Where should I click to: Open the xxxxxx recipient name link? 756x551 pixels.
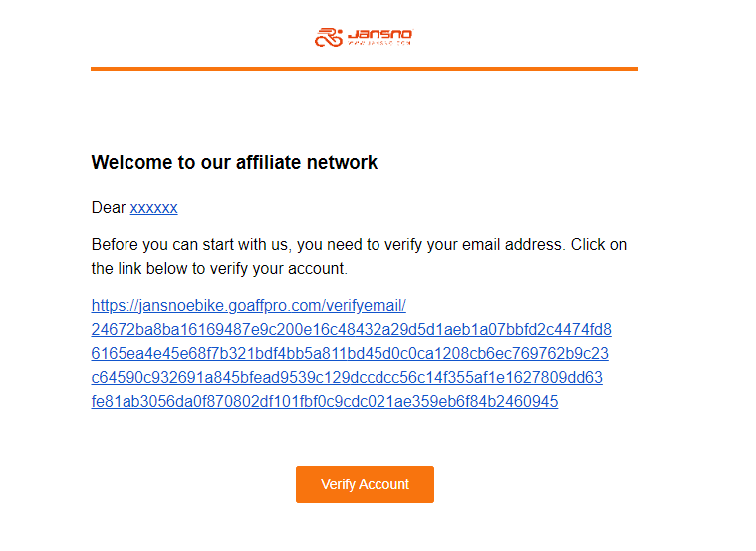153,208
